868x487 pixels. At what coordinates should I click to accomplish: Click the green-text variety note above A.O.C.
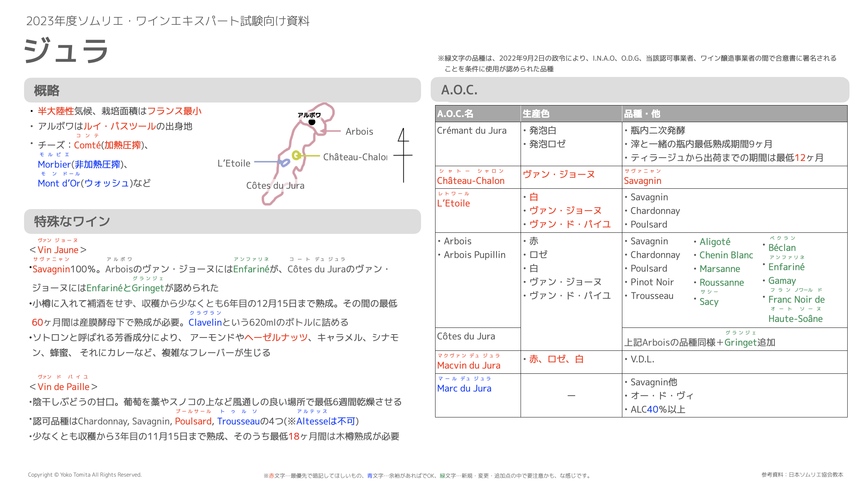(x=637, y=63)
